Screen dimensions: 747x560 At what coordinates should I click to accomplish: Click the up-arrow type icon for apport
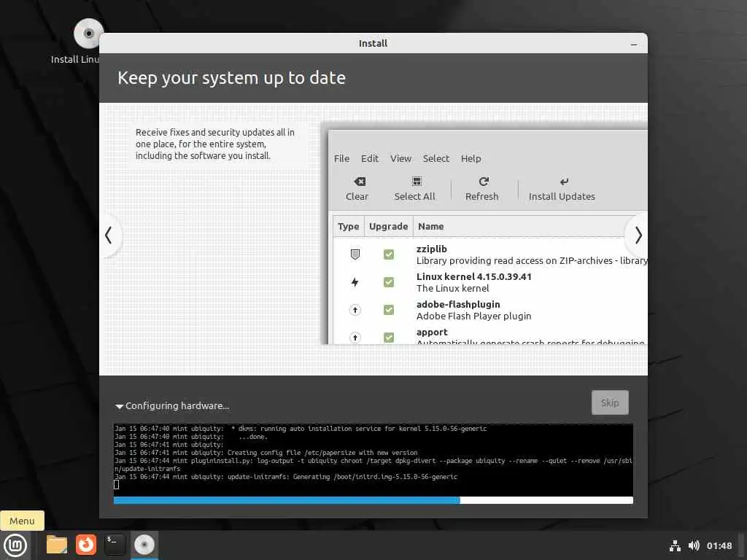355,337
